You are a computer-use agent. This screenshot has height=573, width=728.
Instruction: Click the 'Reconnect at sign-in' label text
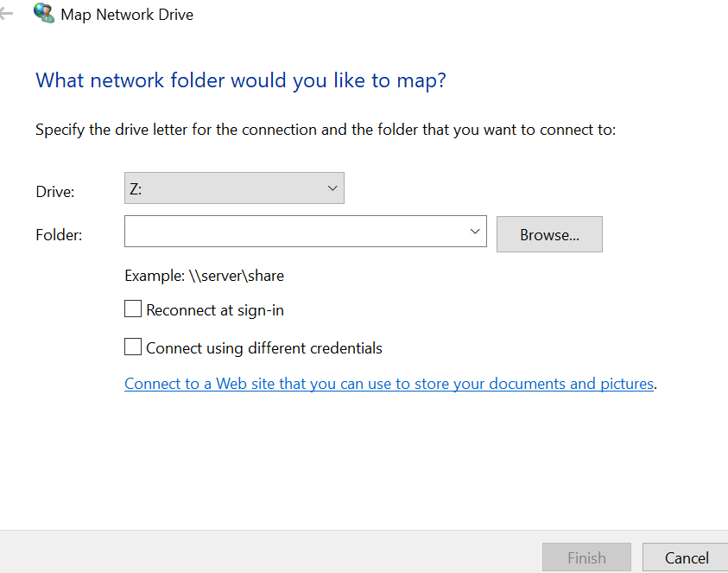(x=215, y=310)
